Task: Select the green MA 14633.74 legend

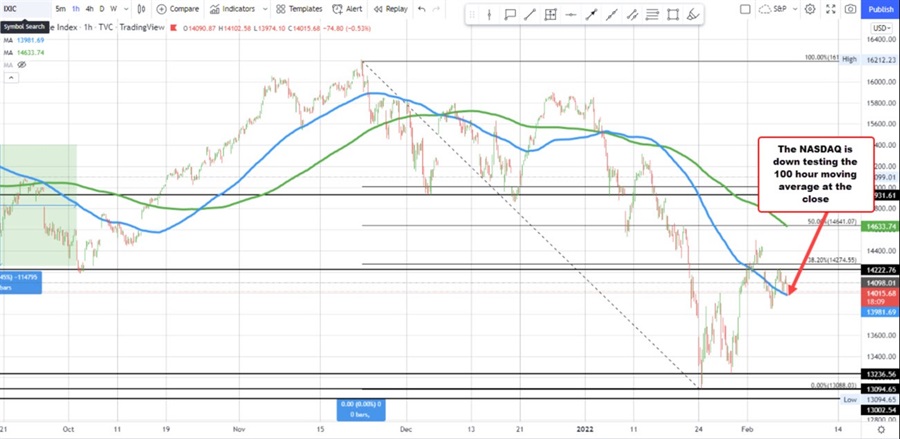Action: (x=24, y=52)
